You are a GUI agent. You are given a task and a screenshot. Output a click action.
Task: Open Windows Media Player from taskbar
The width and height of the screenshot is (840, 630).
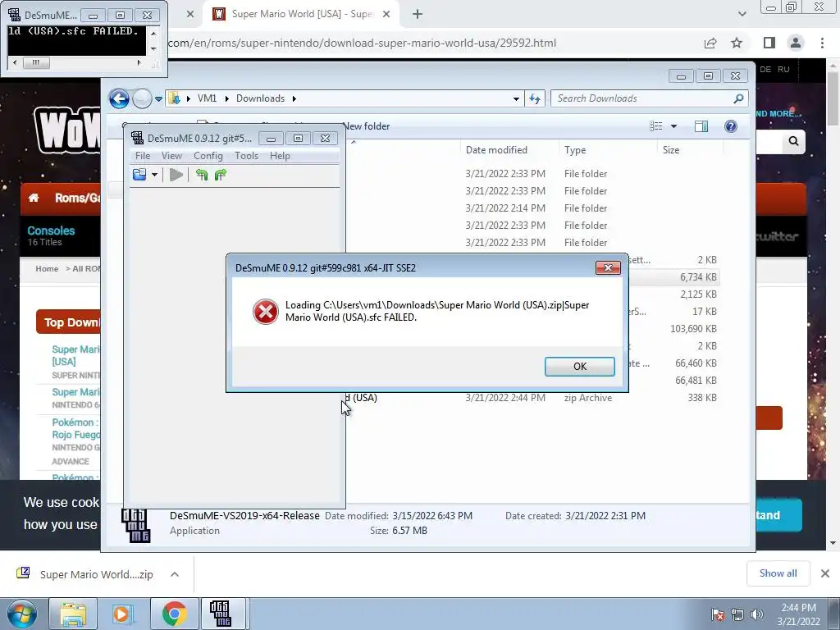coord(122,614)
